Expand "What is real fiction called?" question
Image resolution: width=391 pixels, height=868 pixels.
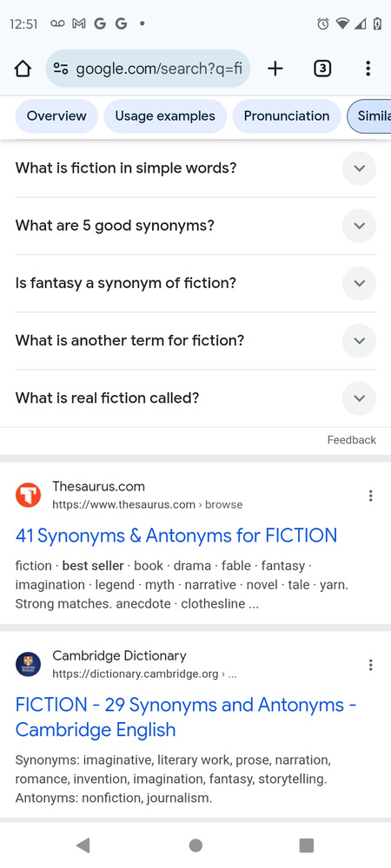pyautogui.click(x=195, y=398)
